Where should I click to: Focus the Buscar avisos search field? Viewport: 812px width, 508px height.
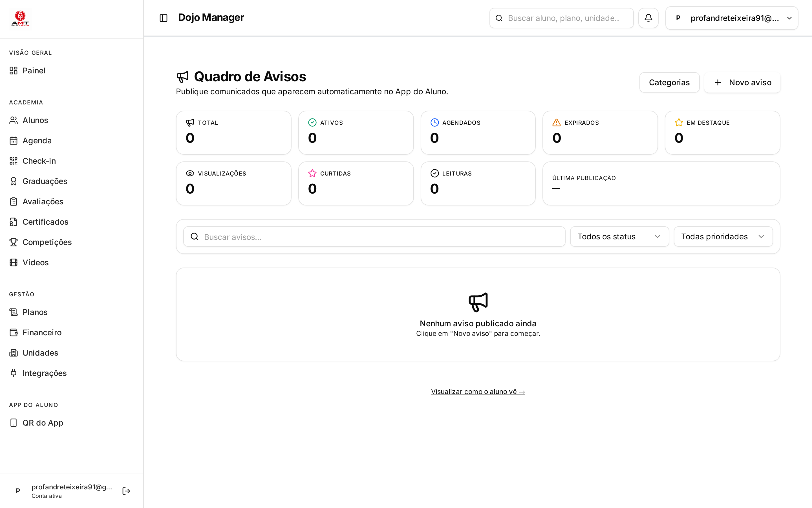[374, 237]
